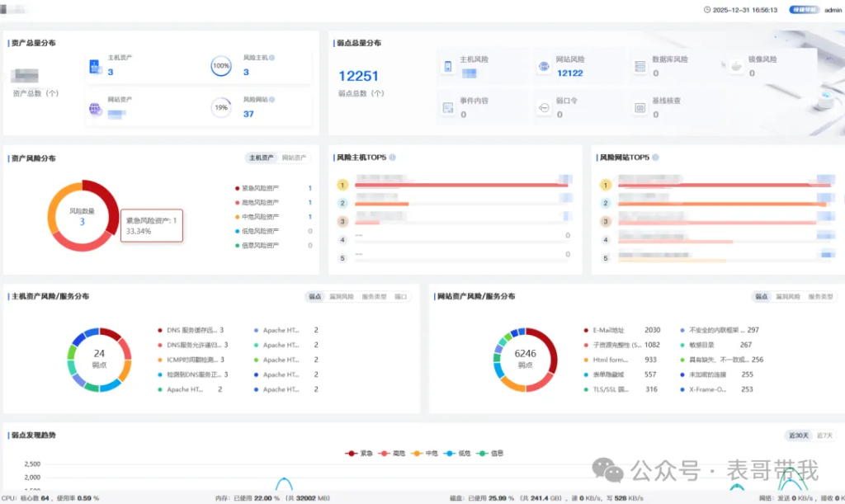Click the website asset (网站资产) icon
This screenshot has width=845, height=504.
click(95, 109)
